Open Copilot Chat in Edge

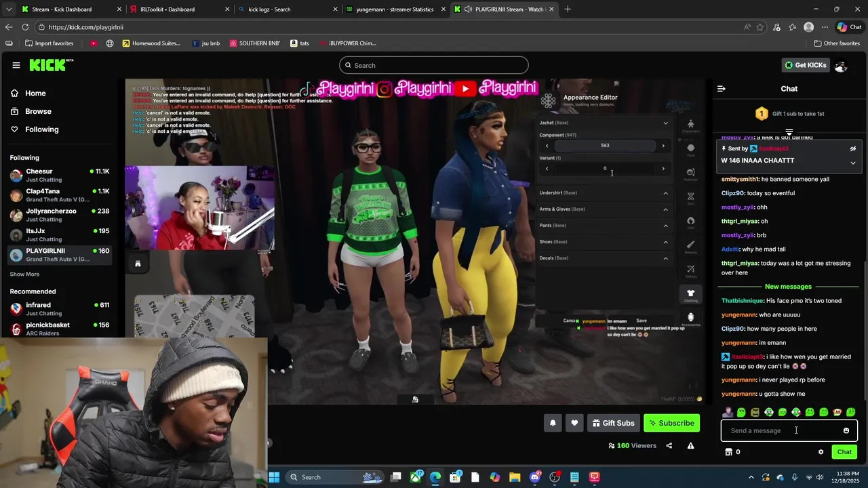click(x=849, y=27)
